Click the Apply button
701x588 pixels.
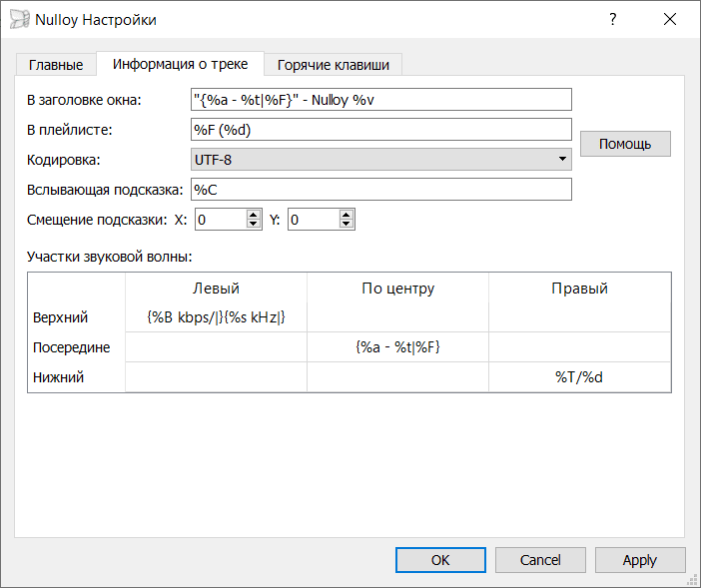pyautogui.click(x=640, y=560)
